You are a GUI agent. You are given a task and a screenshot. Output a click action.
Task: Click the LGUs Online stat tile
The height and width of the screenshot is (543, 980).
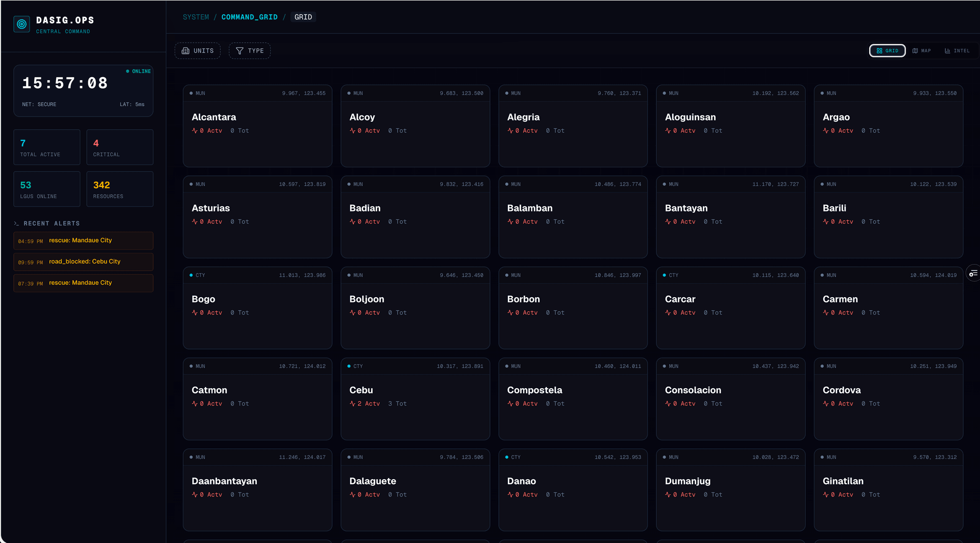pyautogui.click(x=47, y=189)
